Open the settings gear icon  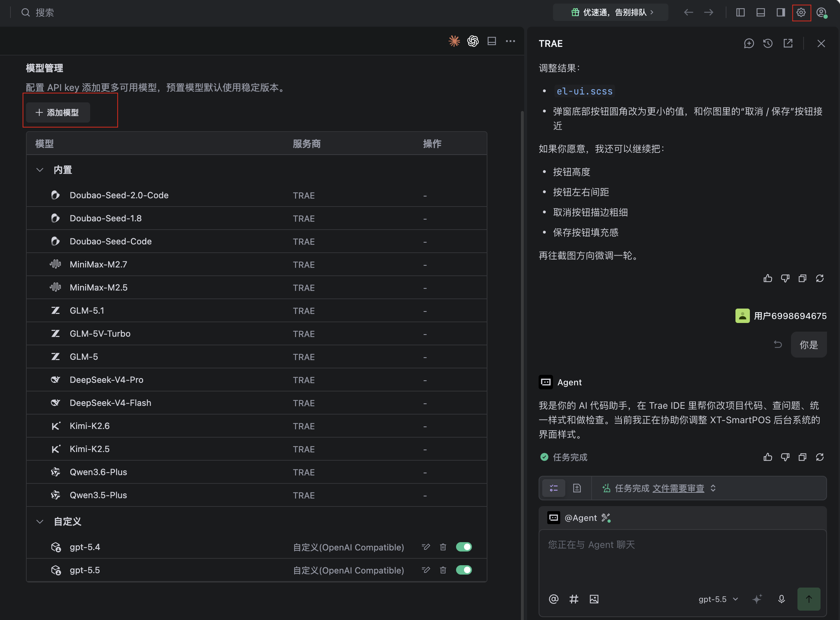click(801, 12)
